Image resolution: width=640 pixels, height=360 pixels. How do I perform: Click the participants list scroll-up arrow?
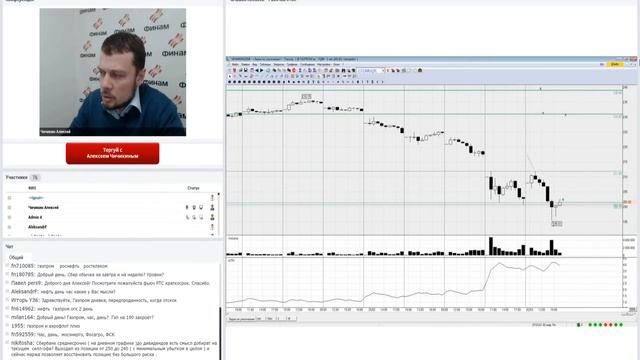click(x=219, y=194)
